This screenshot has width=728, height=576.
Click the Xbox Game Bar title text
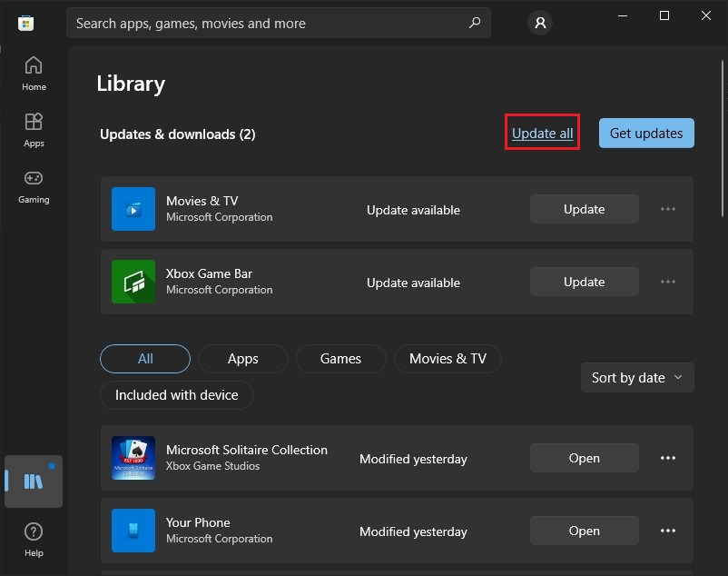point(209,273)
